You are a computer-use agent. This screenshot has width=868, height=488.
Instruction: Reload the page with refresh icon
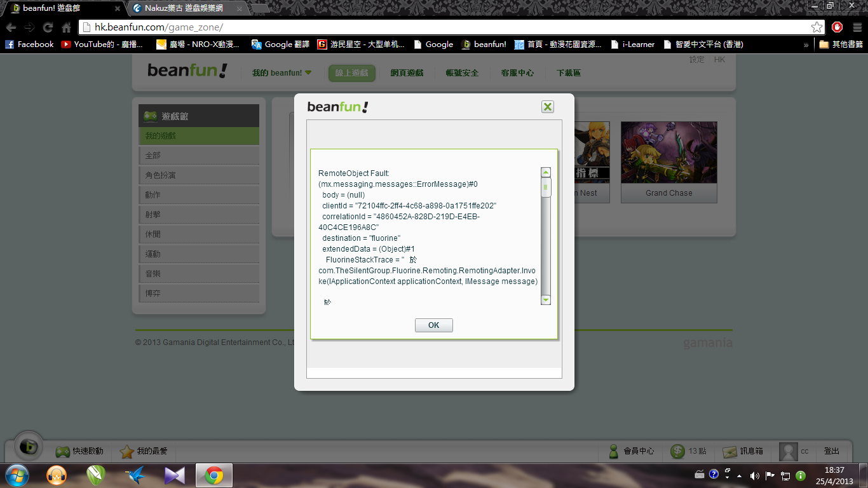click(48, 27)
